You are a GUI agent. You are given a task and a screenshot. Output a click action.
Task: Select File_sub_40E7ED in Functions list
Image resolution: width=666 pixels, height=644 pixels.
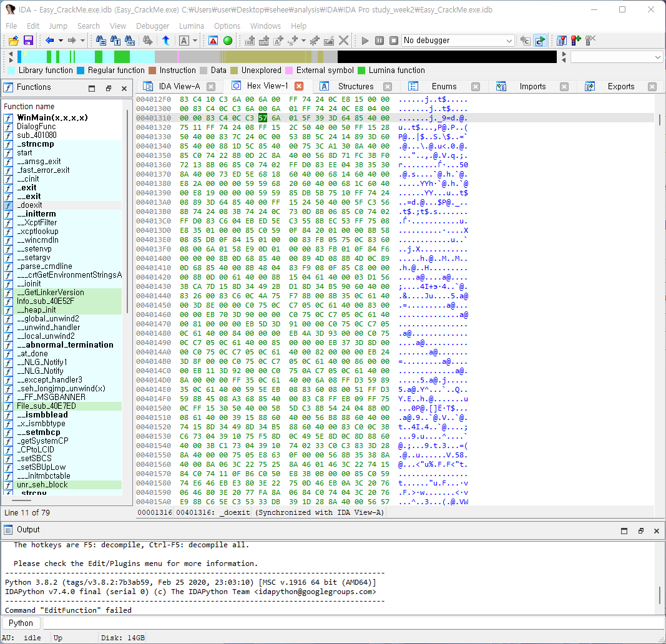pyautogui.click(x=46, y=406)
